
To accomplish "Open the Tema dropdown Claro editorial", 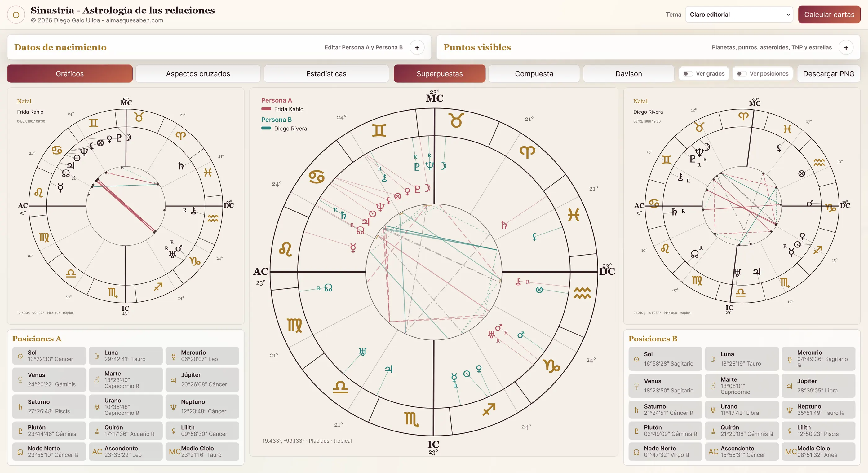I will coord(739,15).
